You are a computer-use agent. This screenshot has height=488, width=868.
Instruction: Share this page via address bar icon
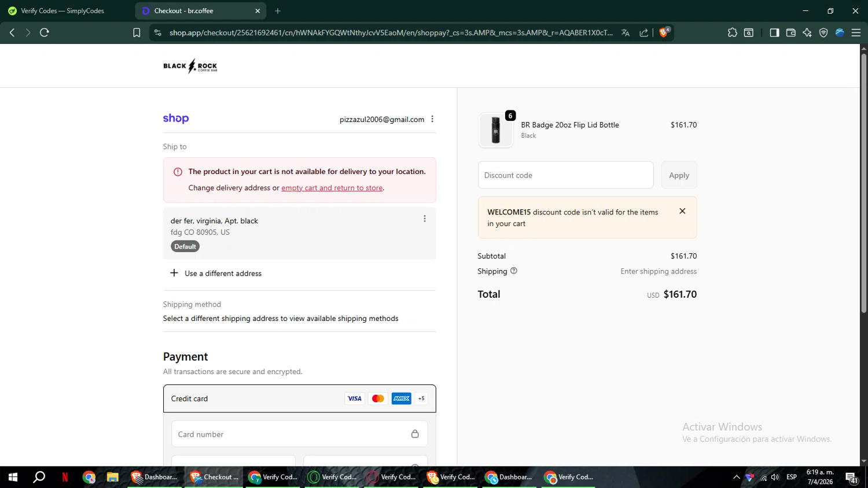[643, 33]
